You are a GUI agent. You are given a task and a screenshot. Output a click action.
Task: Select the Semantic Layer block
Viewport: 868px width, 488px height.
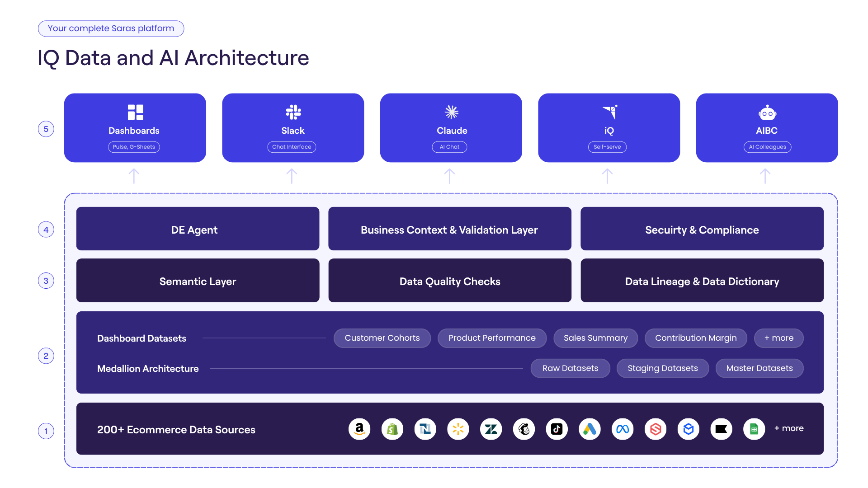[x=198, y=281]
